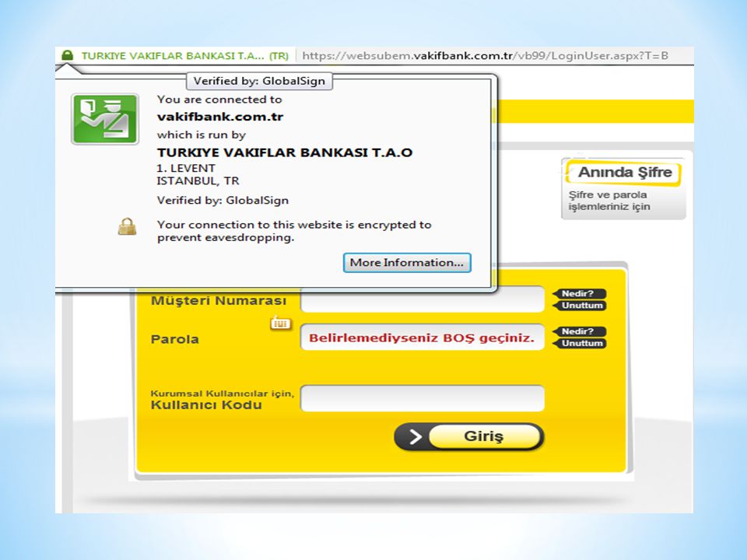Click the gold padlock encryption icon

tap(127, 226)
